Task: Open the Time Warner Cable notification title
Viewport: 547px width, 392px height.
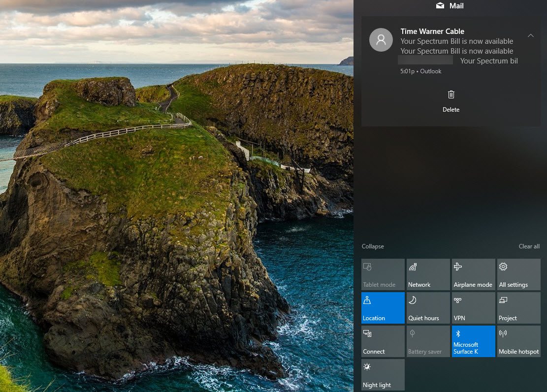Action: [x=432, y=31]
